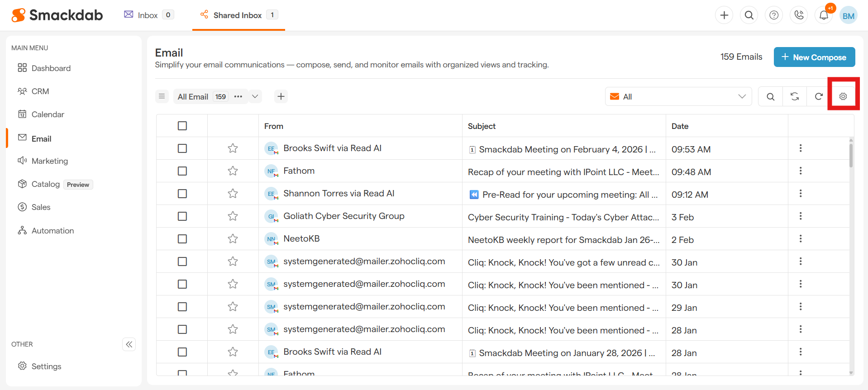Open the notifications bell
The height and width of the screenshot is (390, 868).
[824, 15]
